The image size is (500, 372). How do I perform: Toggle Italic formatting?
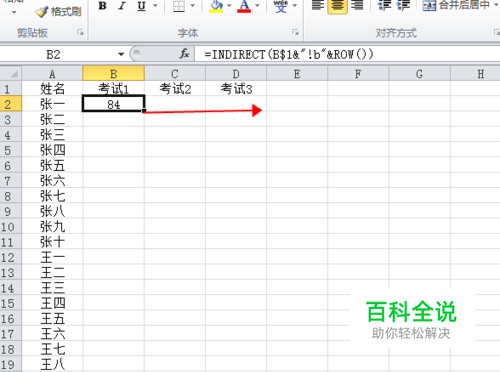click(122, 6)
